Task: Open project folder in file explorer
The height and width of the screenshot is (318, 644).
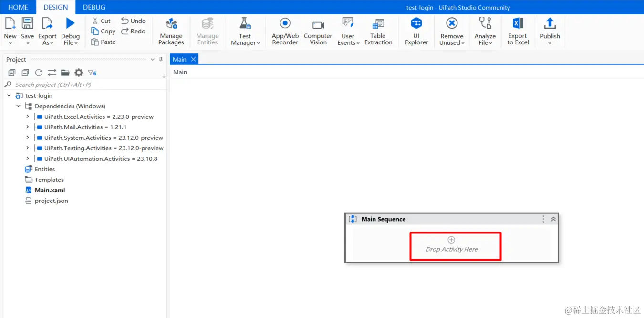Action: pos(65,73)
